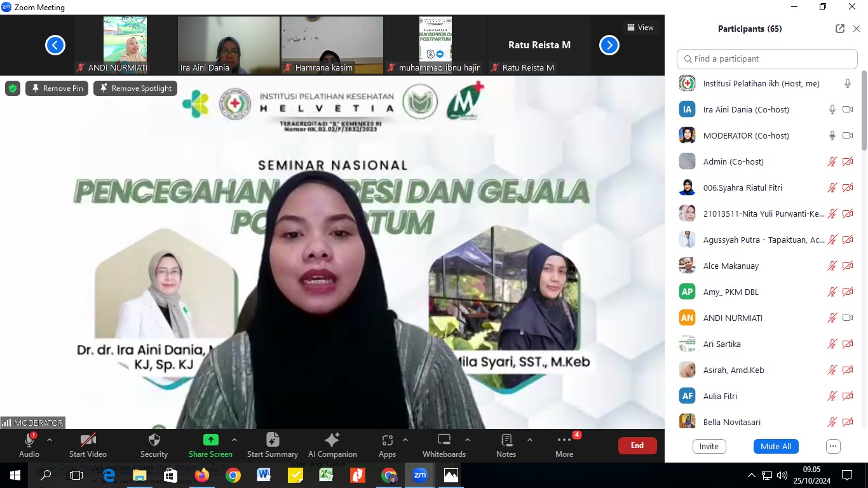Expand audio options arrow next to Audio
Image resolution: width=868 pixels, height=488 pixels.
tap(50, 440)
